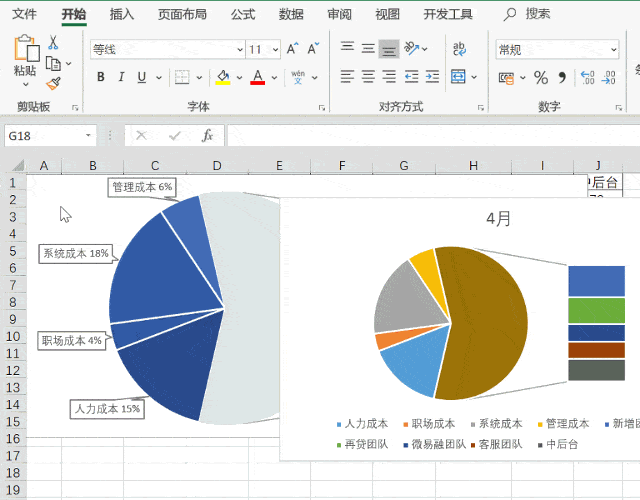The width and height of the screenshot is (640, 500).
Task: Expand paste options arrow
Action: [25, 84]
